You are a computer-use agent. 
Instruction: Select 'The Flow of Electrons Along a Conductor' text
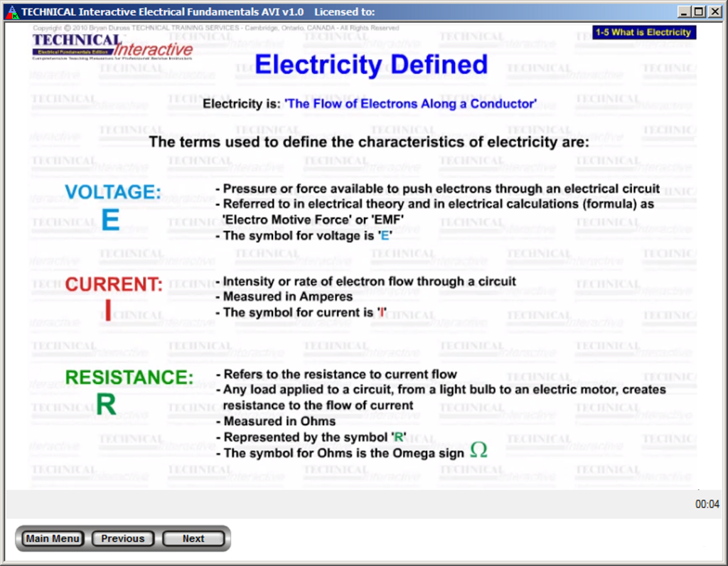[411, 104]
